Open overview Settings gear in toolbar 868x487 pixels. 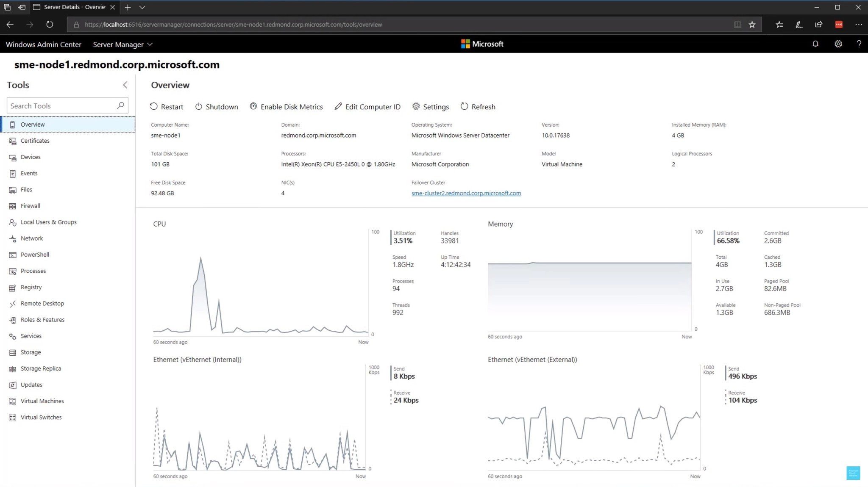(416, 106)
